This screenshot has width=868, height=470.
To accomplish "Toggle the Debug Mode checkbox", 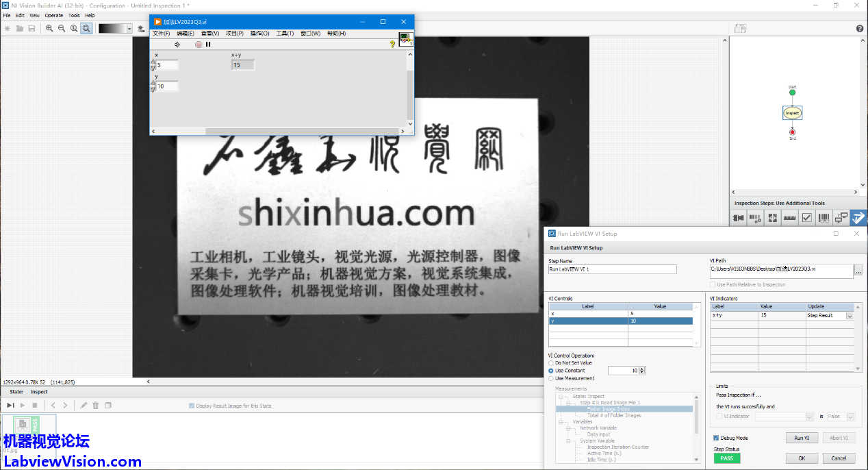I will pos(716,438).
